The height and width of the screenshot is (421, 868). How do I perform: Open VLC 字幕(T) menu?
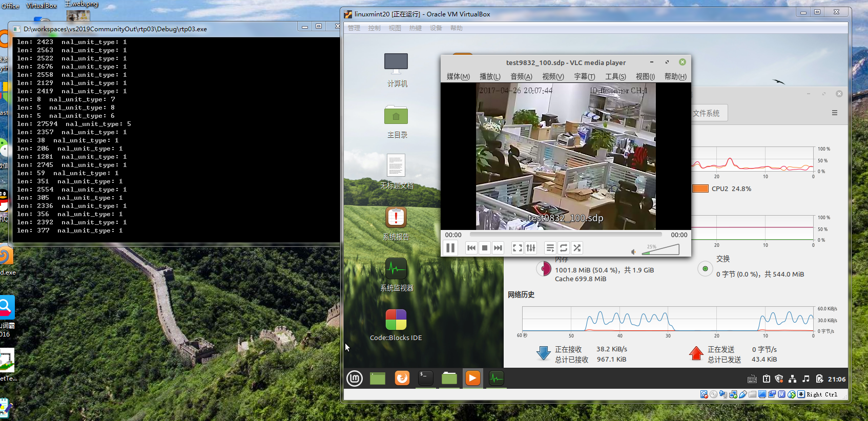[585, 77]
